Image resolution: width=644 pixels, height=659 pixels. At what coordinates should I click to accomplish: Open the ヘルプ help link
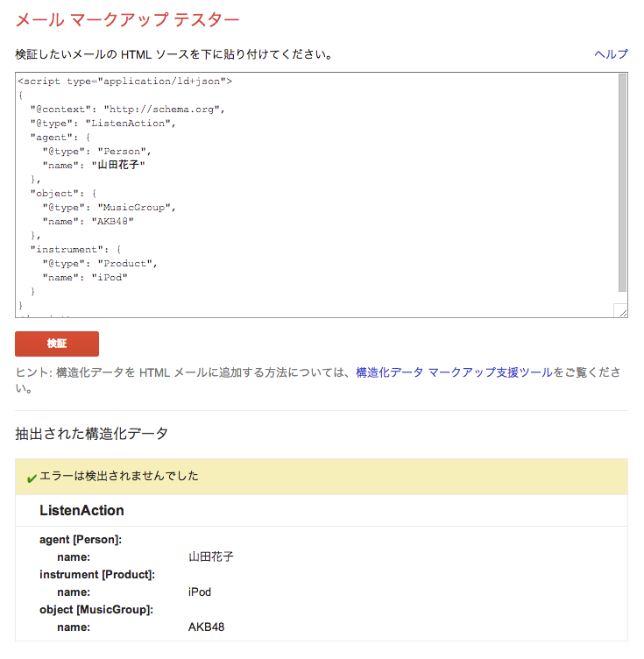pyautogui.click(x=611, y=54)
